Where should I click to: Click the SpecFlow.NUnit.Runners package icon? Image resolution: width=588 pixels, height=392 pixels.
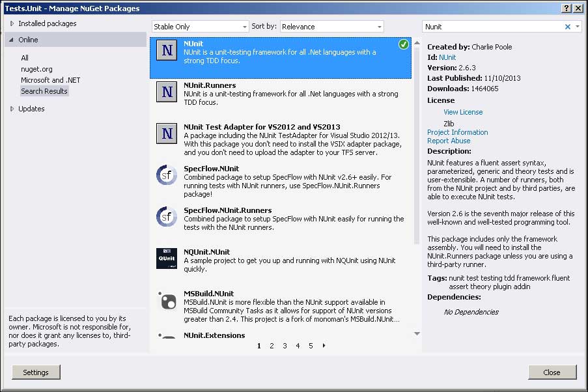tap(167, 216)
